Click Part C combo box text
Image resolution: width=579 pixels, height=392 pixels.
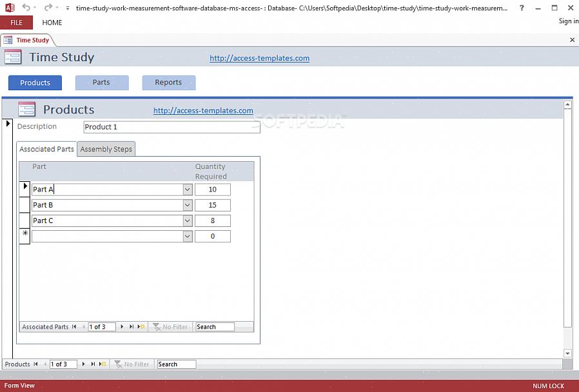[43, 220]
